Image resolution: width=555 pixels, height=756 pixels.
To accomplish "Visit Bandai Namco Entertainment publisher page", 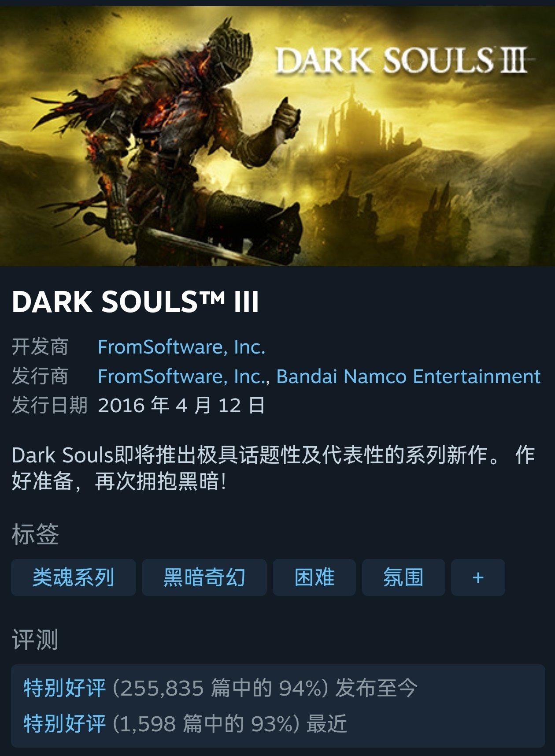I will point(408,376).
